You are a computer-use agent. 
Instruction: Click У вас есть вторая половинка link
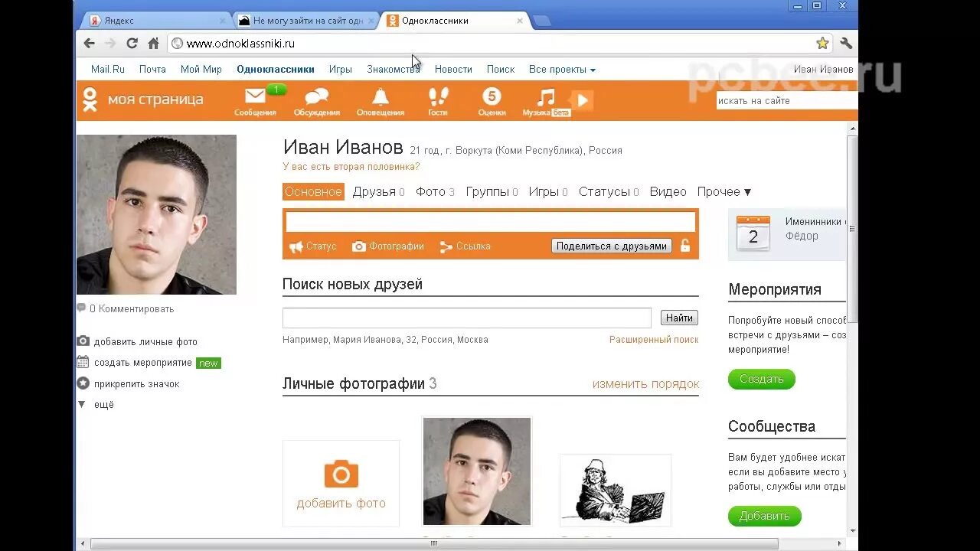(351, 166)
